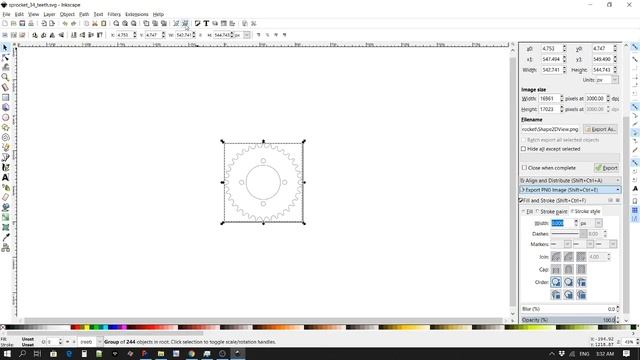The height and width of the screenshot is (360, 640).
Task: Select the Text tool in toolbox
Action: pos(5,178)
